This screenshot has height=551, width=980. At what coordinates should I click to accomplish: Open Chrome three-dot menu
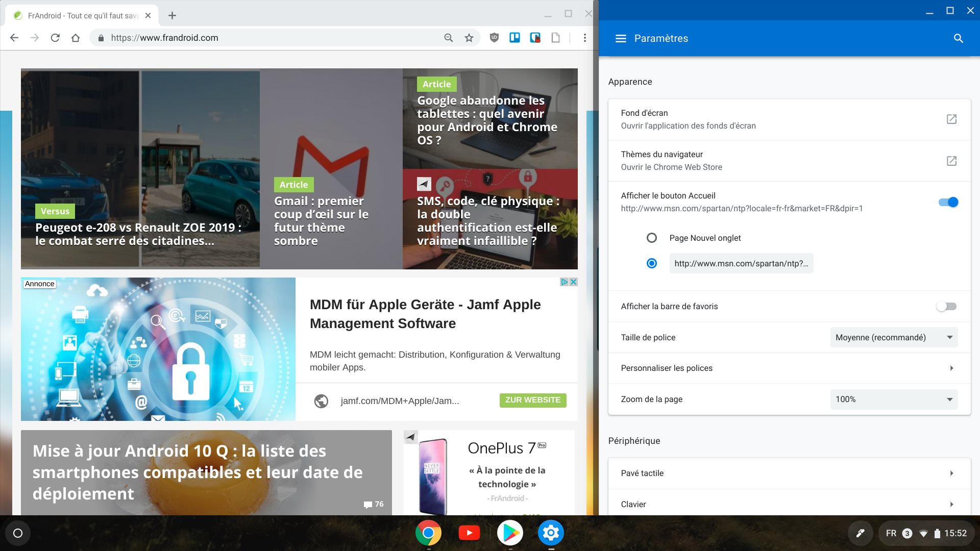585,38
